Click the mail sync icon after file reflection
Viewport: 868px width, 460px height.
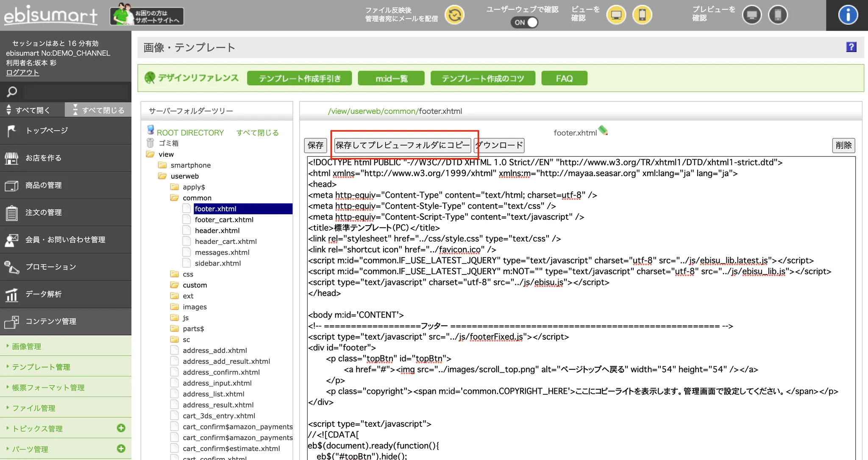click(454, 15)
